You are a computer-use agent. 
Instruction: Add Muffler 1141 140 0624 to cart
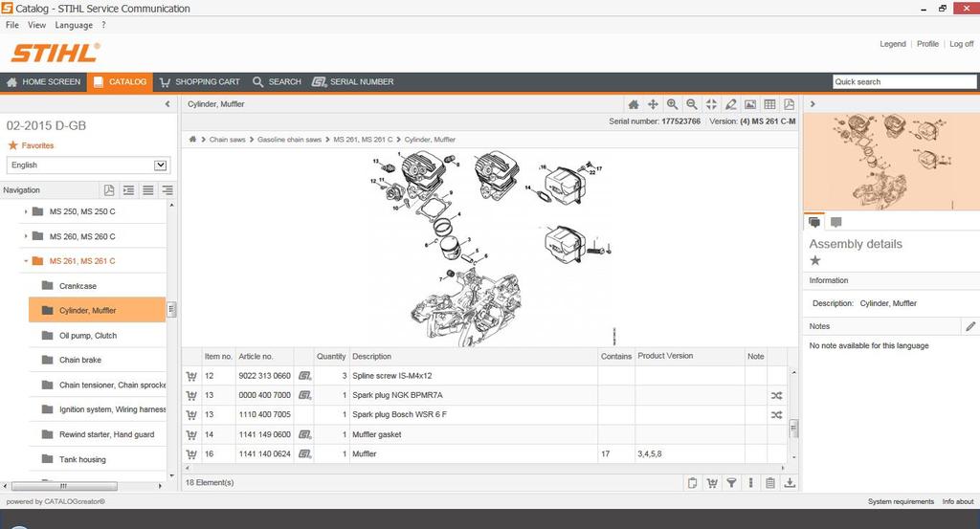point(191,454)
